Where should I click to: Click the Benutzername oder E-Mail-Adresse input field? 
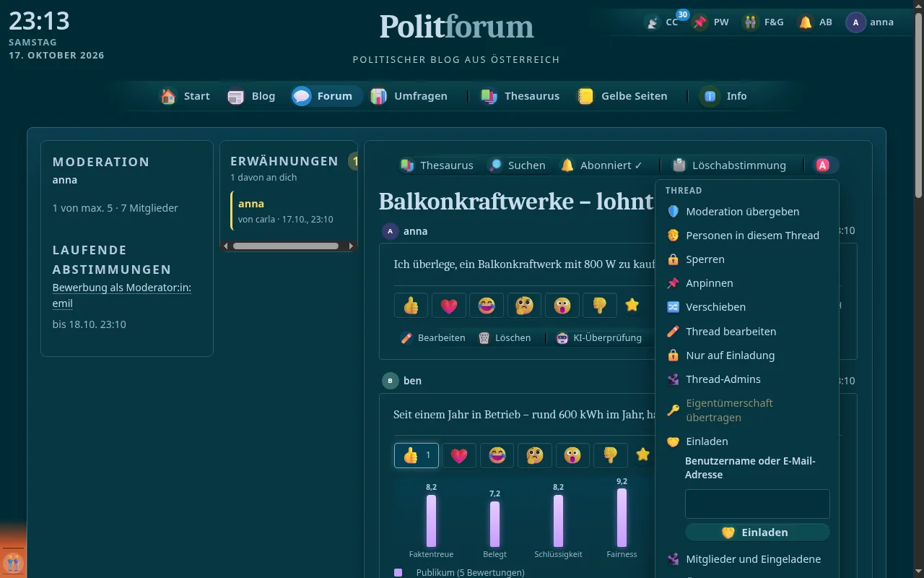(757, 504)
